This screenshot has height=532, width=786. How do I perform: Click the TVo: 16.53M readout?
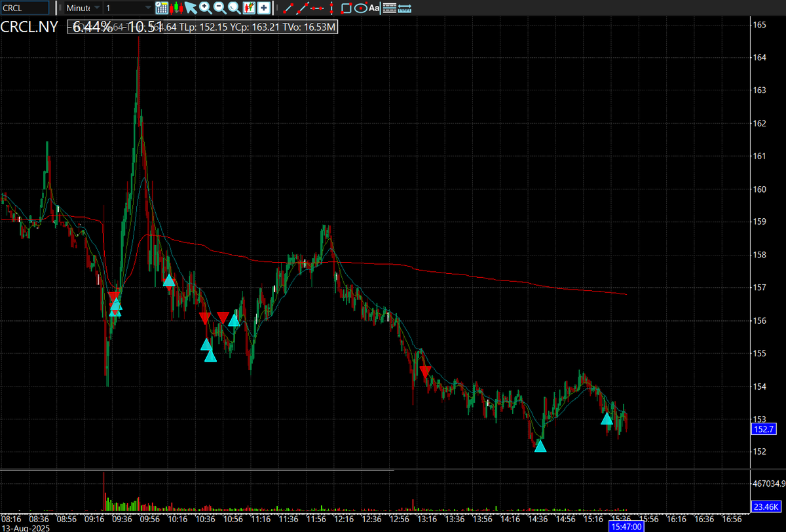tap(310, 28)
